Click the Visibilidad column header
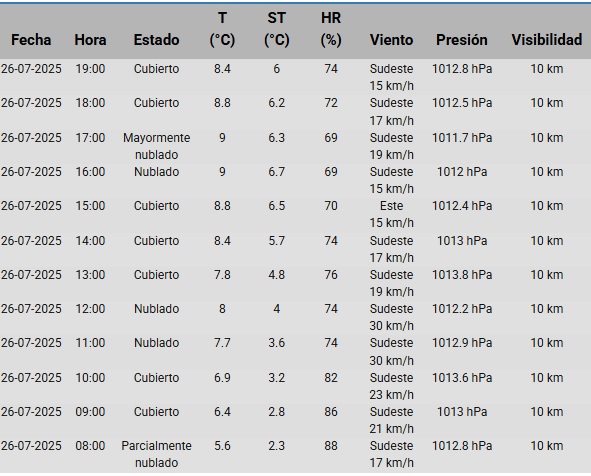The width and height of the screenshot is (591, 476). click(547, 40)
